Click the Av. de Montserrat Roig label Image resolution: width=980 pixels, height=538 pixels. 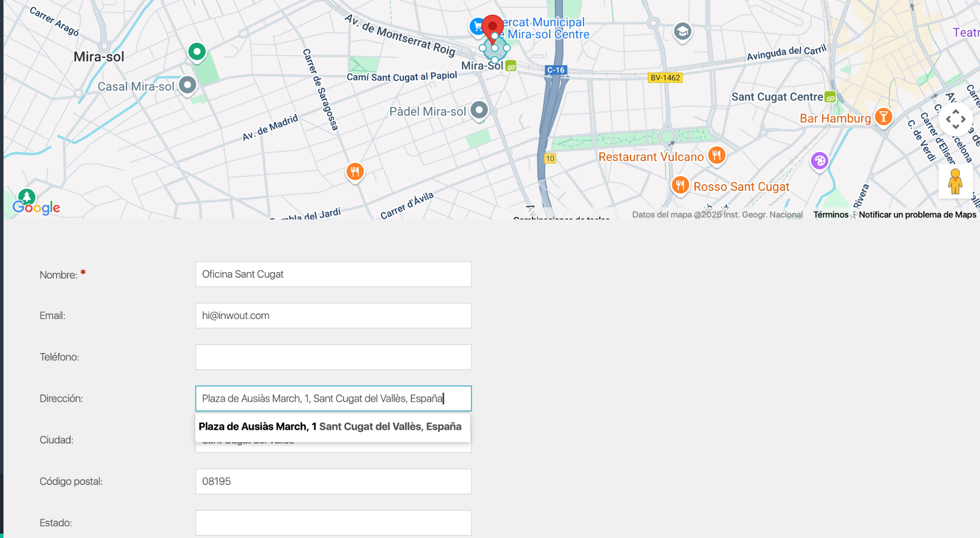click(400, 35)
